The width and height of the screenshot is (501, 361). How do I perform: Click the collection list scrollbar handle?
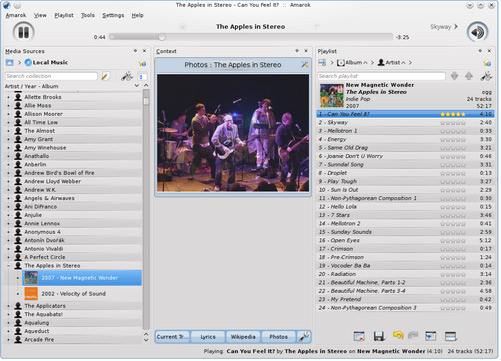pos(146,101)
